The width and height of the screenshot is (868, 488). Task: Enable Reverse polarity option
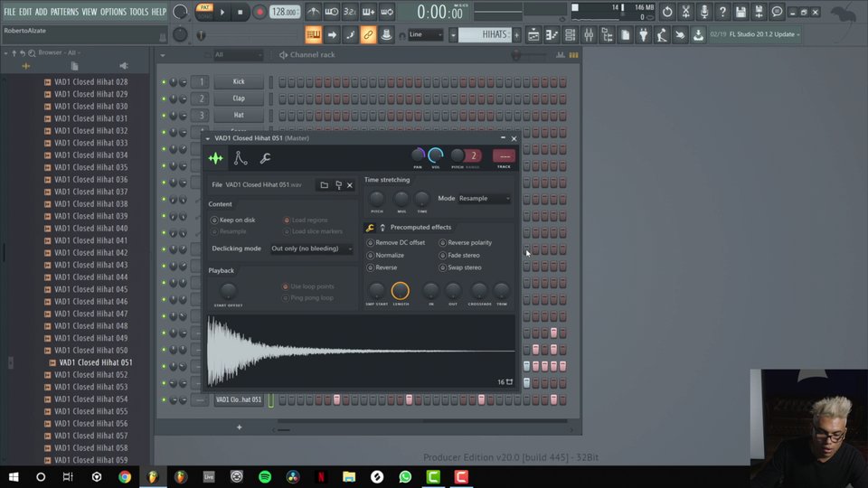(465, 243)
